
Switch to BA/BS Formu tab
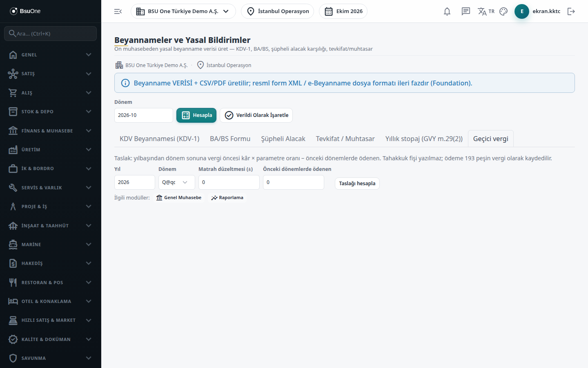click(230, 139)
